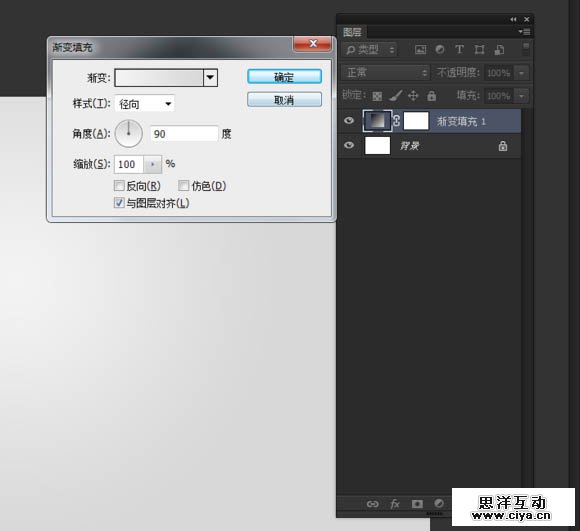
Task: Filter layers by smart object icon
Action: pyautogui.click(x=499, y=50)
